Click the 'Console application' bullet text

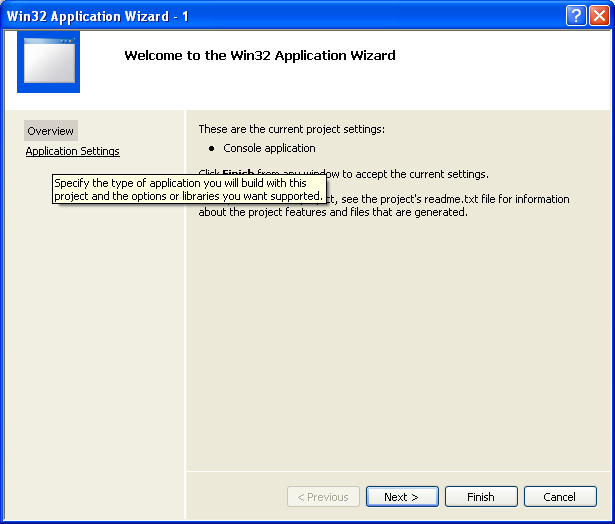coord(269,148)
